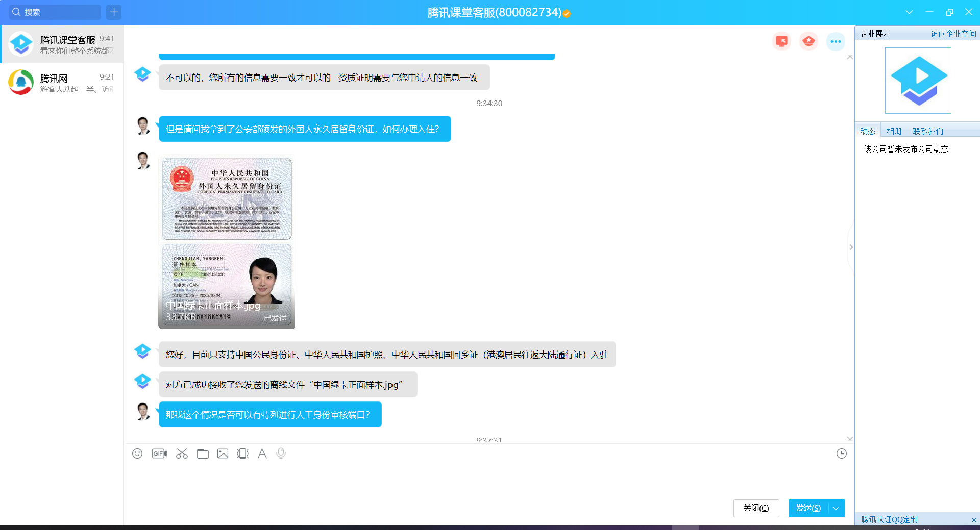Click customer service avatar beside file received notice
The image size is (980, 530).
point(142,381)
